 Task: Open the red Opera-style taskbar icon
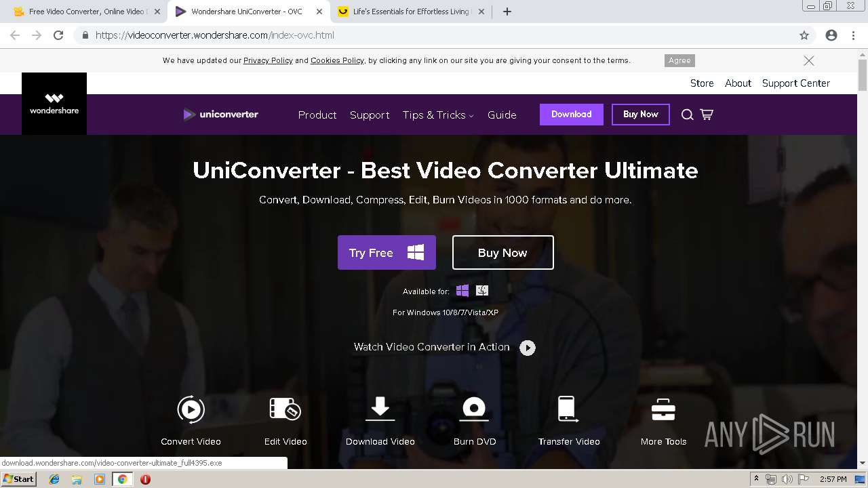[145, 479]
